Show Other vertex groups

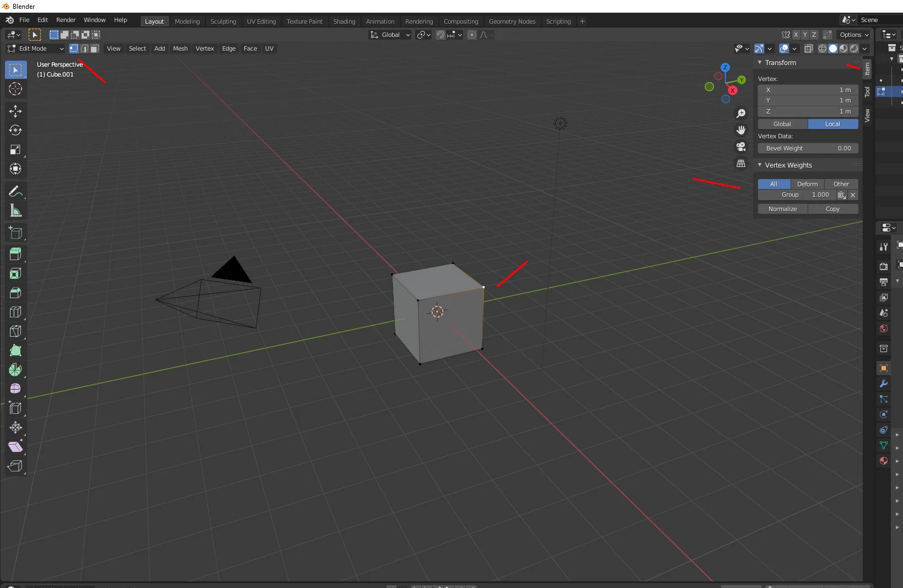841,184
